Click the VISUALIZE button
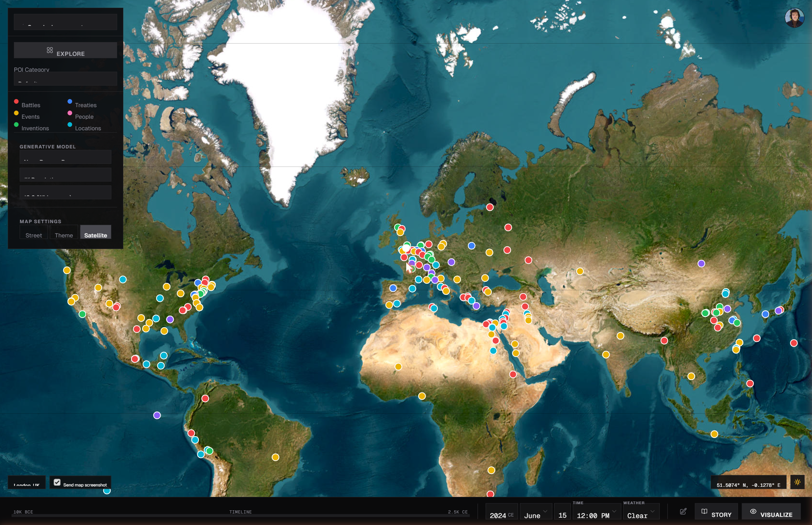This screenshot has height=525, width=812. [x=771, y=512]
